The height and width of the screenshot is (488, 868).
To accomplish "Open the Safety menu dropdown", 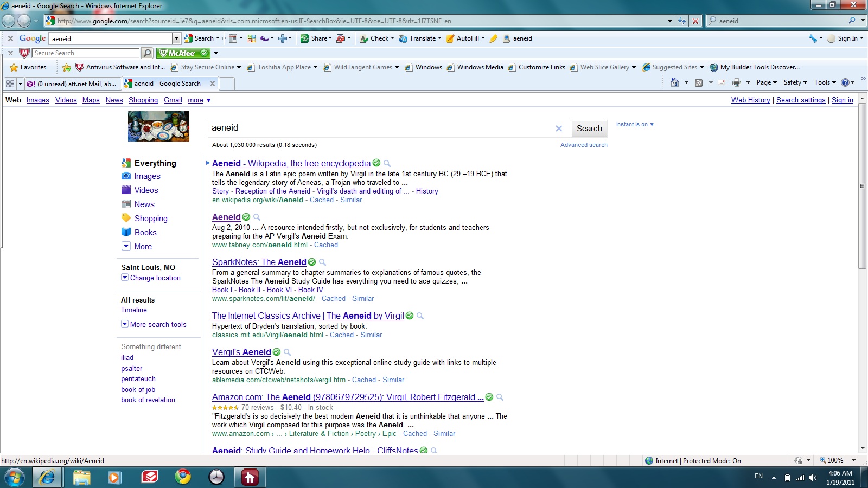I will point(795,82).
